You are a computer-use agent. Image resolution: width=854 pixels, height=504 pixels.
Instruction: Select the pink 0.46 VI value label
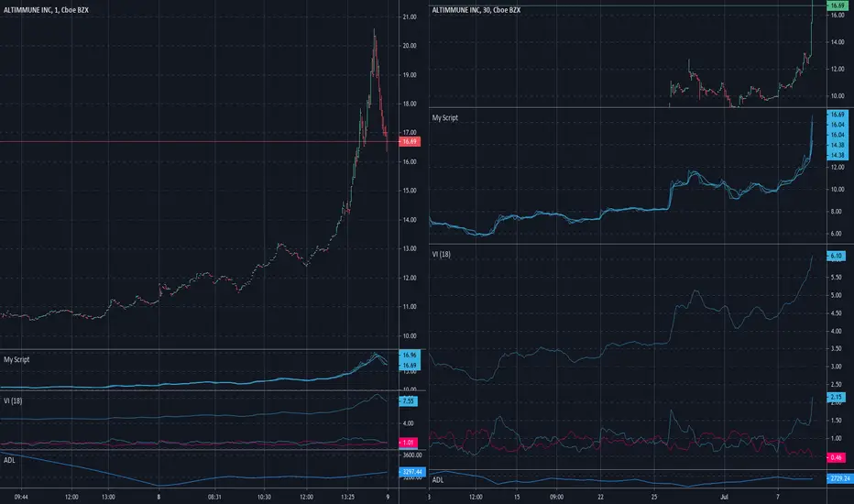(x=836, y=457)
